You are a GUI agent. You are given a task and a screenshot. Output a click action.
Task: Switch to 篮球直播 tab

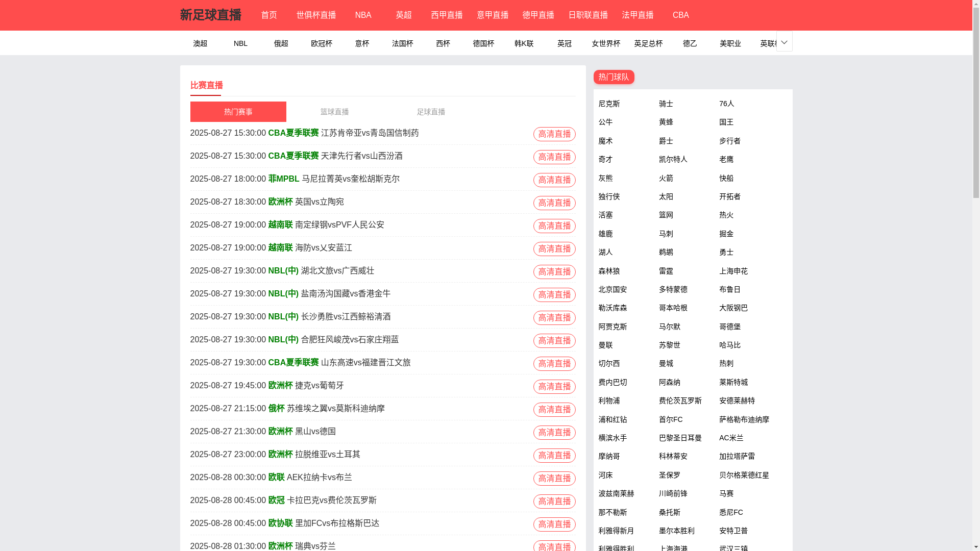coord(334,112)
